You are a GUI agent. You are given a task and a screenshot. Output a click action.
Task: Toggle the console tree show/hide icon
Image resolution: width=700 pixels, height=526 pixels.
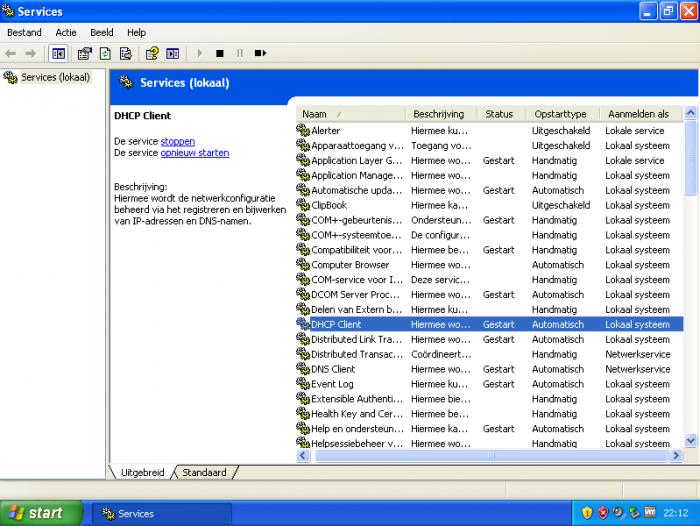(58, 54)
